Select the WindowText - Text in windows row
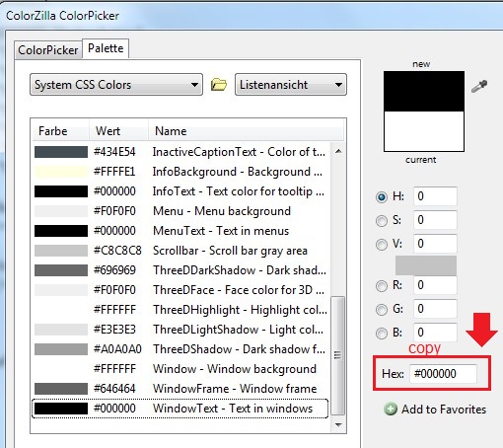Image resolution: width=503 pixels, height=448 pixels. coord(180,409)
